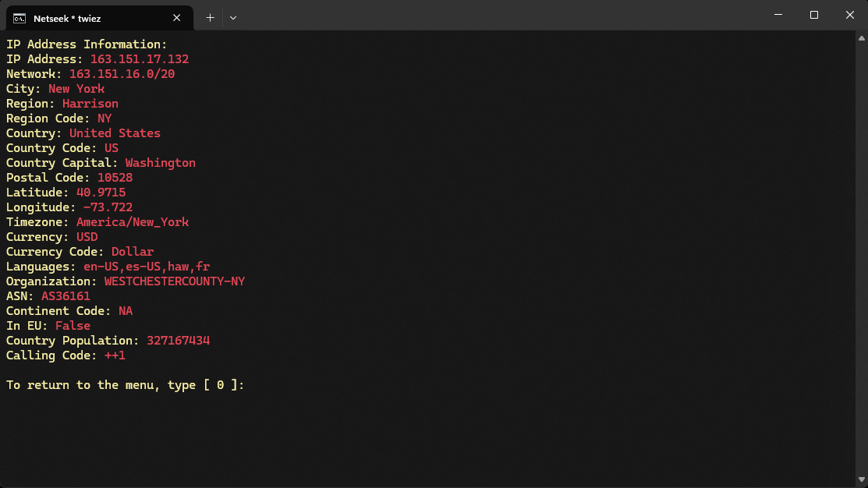Expand the new tab profile dropdown
Screen dimensions: 868x488
point(233,18)
